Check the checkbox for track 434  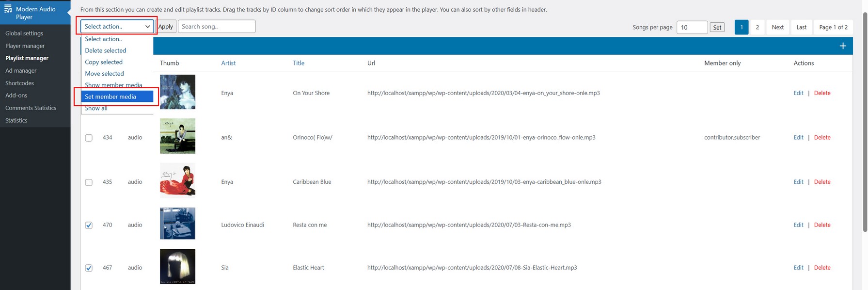(89, 138)
